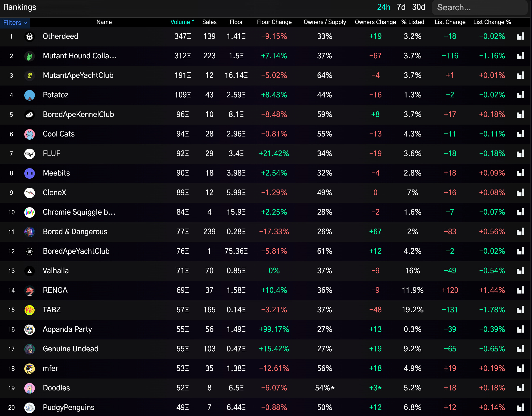Sort by the Floor Change column
This screenshot has height=416, width=532.
[x=274, y=22]
